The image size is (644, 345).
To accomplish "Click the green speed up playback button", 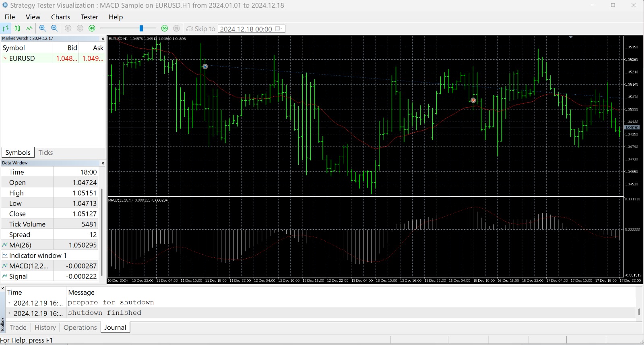I will click(164, 28).
